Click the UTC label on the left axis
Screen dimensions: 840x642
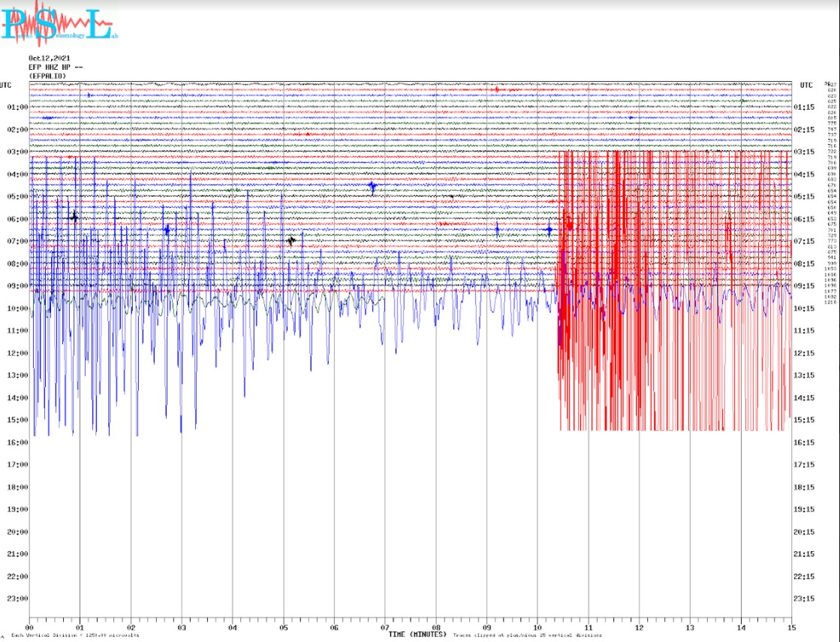click(x=6, y=85)
